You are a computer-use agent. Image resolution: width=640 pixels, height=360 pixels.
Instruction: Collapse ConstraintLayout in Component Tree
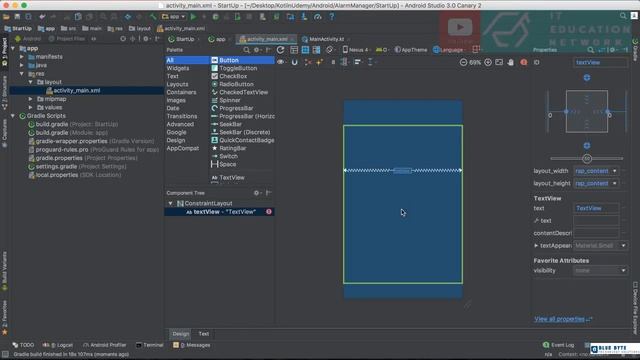click(171, 203)
